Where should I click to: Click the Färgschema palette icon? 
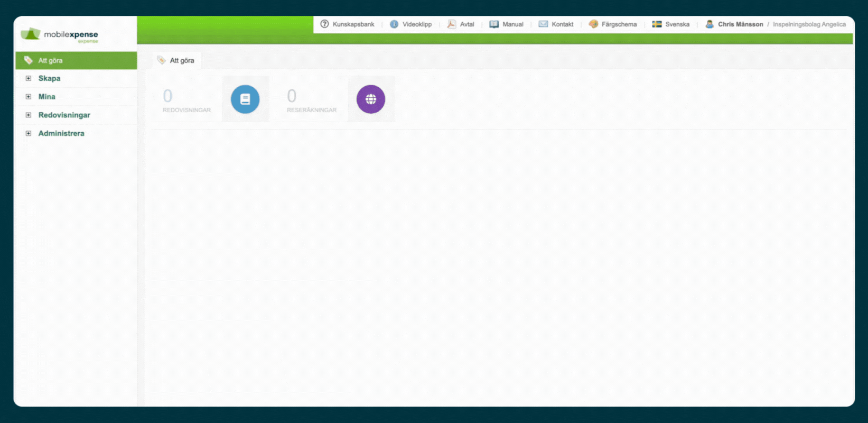pyautogui.click(x=593, y=24)
